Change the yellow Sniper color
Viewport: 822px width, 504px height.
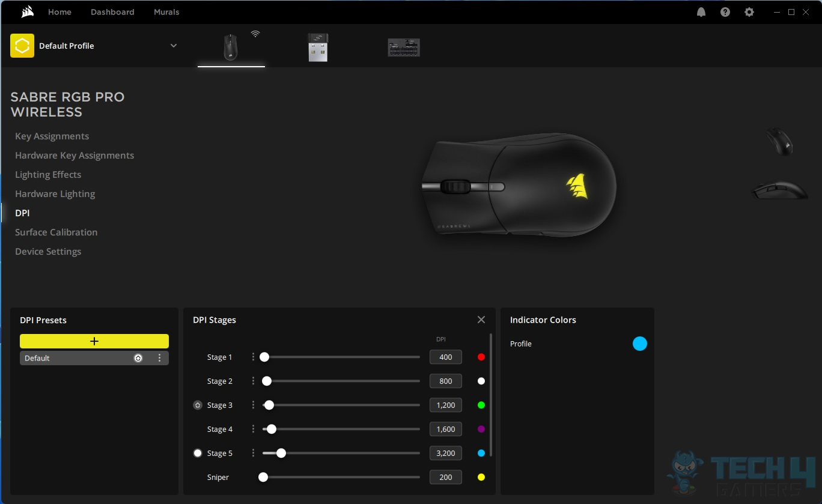[x=481, y=477]
